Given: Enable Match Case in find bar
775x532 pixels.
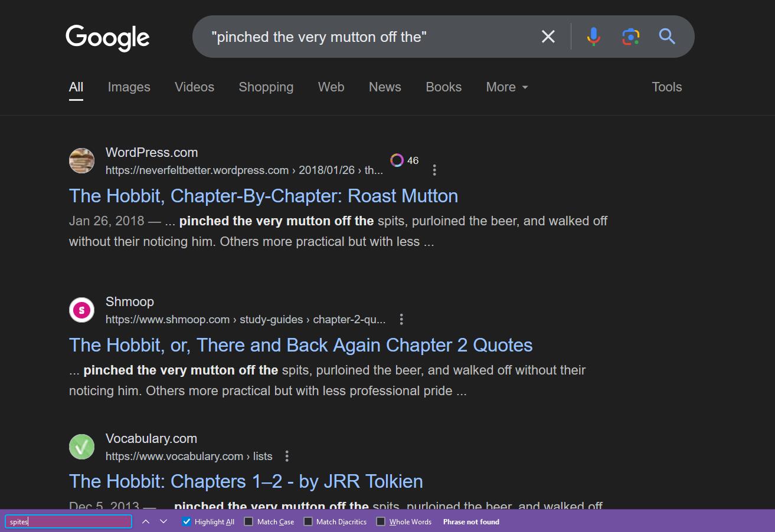Looking at the screenshot, I should pyautogui.click(x=248, y=521).
